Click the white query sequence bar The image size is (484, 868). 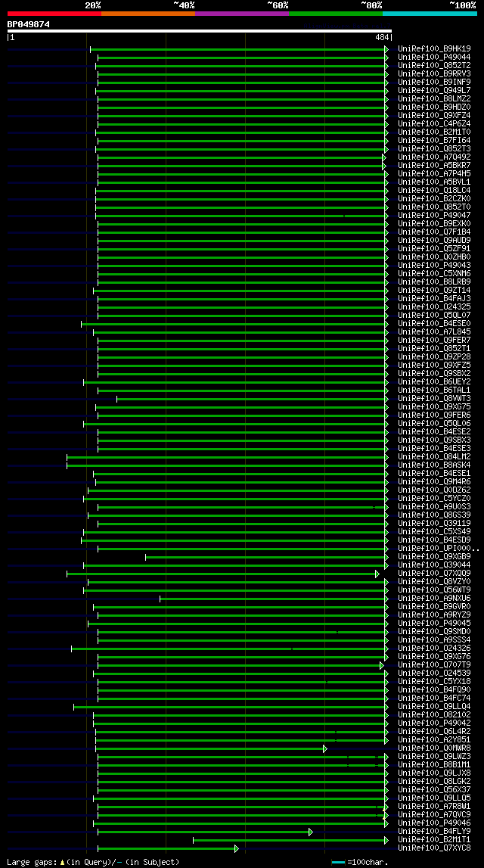[x=199, y=31]
